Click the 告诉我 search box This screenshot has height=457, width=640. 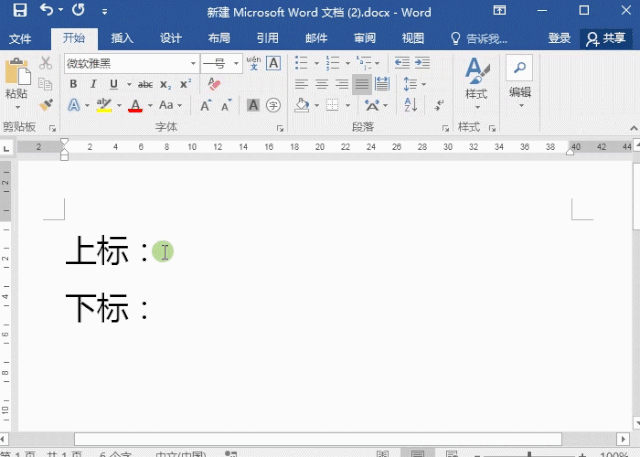pyautogui.click(x=479, y=39)
